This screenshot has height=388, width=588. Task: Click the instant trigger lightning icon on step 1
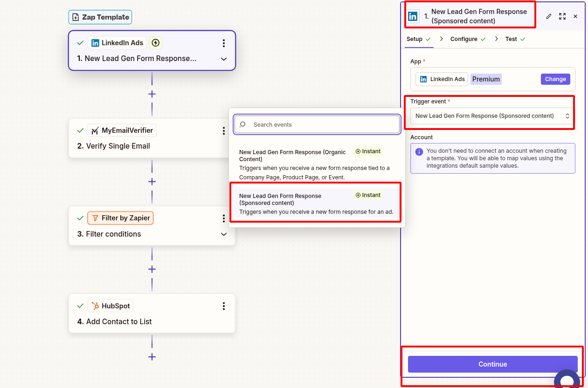tap(156, 42)
